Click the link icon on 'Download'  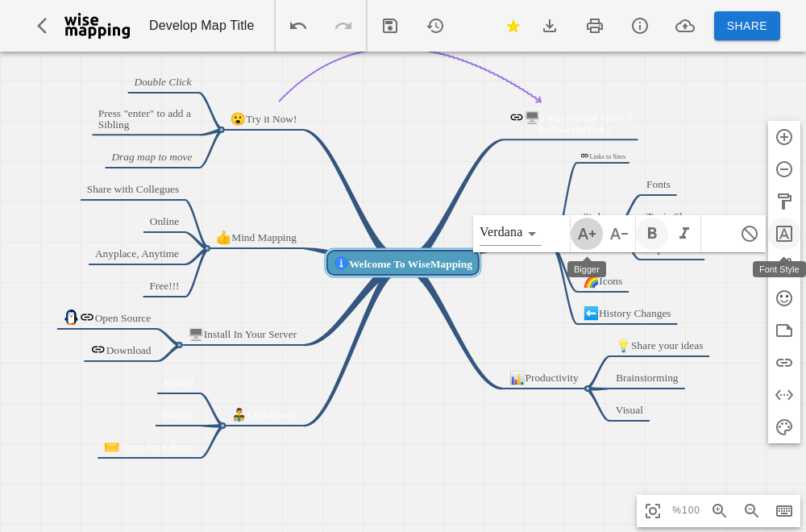(x=98, y=350)
